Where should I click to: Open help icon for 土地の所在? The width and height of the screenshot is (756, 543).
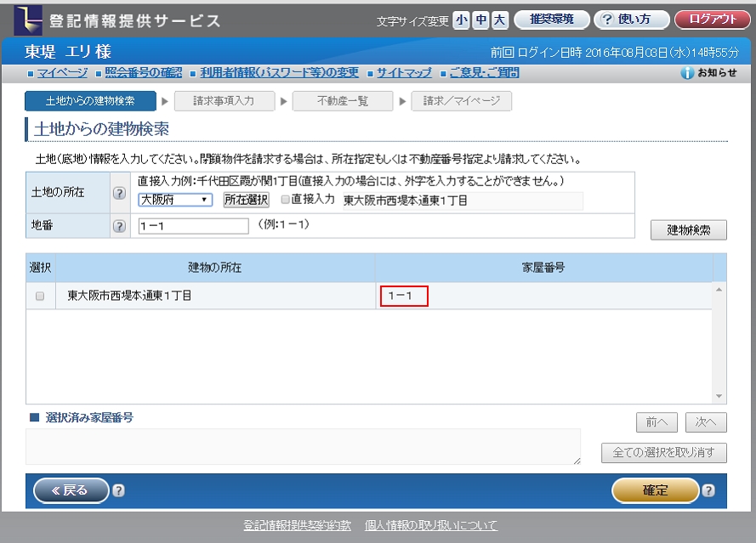tap(119, 193)
